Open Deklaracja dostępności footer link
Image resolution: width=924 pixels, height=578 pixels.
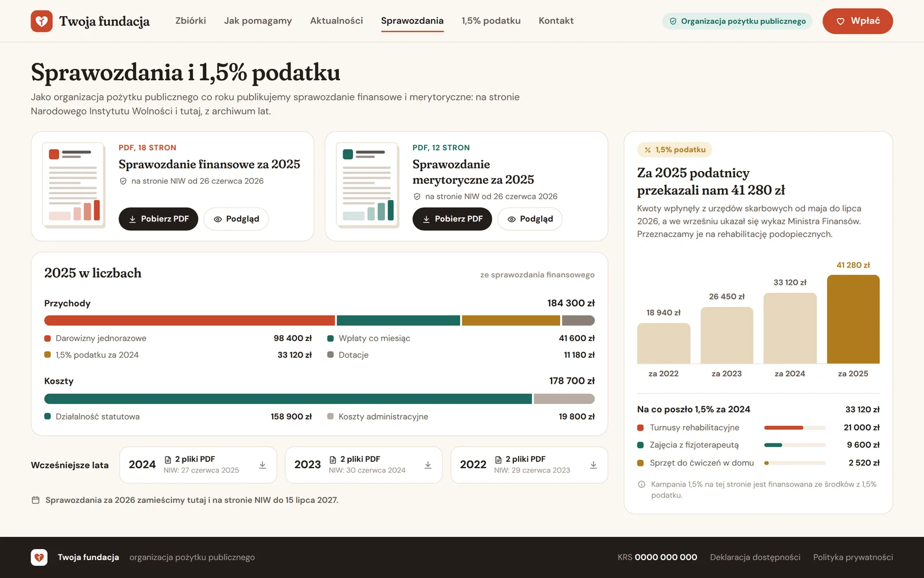755,557
